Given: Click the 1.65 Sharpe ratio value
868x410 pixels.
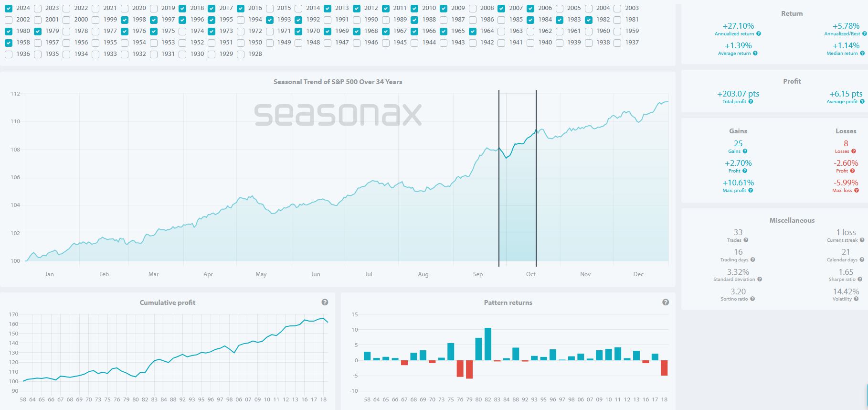Looking at the screenshot, I should (846, 272).
